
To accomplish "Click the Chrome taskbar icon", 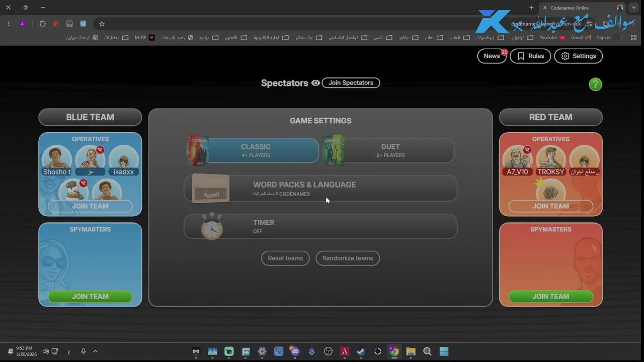I will pos(394,351).
